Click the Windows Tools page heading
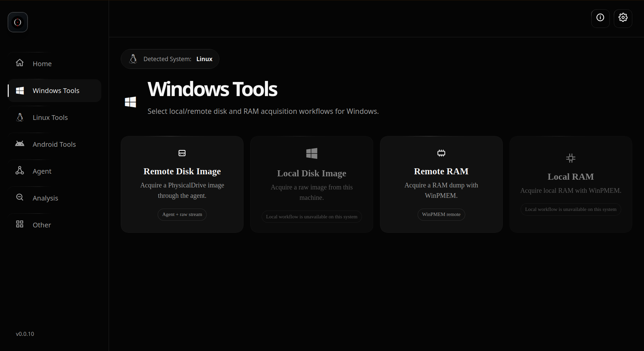The height and width of the screenshot is (351, 644). pyautogui.click(x=212, y=89)
